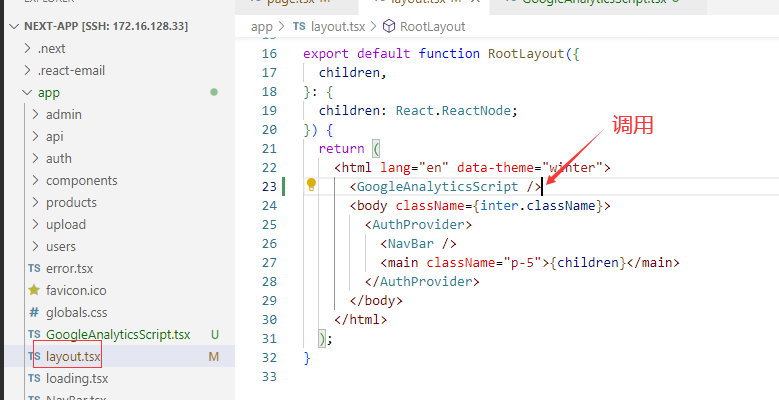Collapse the NEXT-APP root folder

pyautogui.click(x=14, y=26)
